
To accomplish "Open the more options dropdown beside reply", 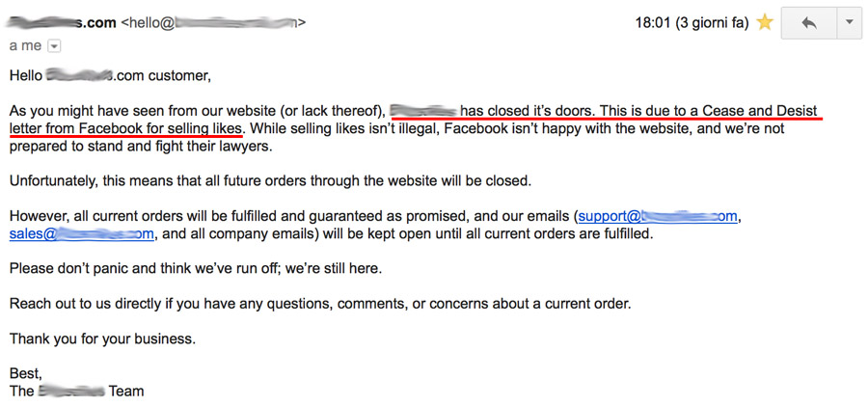I will [x=848, y=22].
